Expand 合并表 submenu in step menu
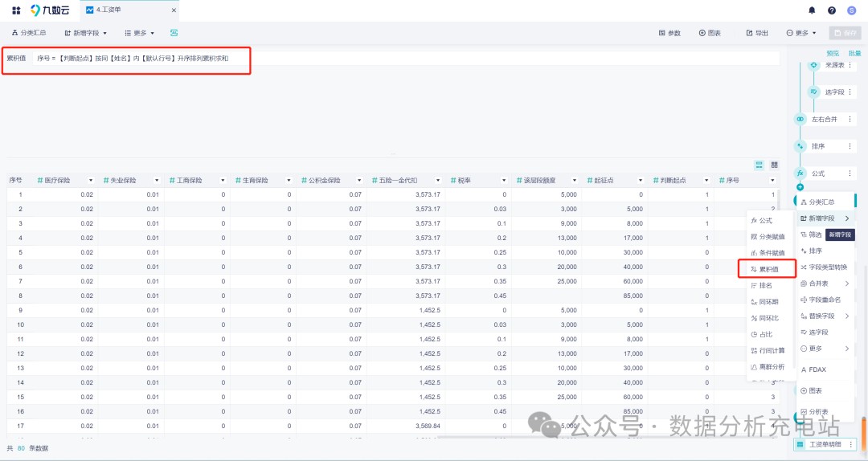The height and width of the screenshot is (461, 868). coord(825,284)
